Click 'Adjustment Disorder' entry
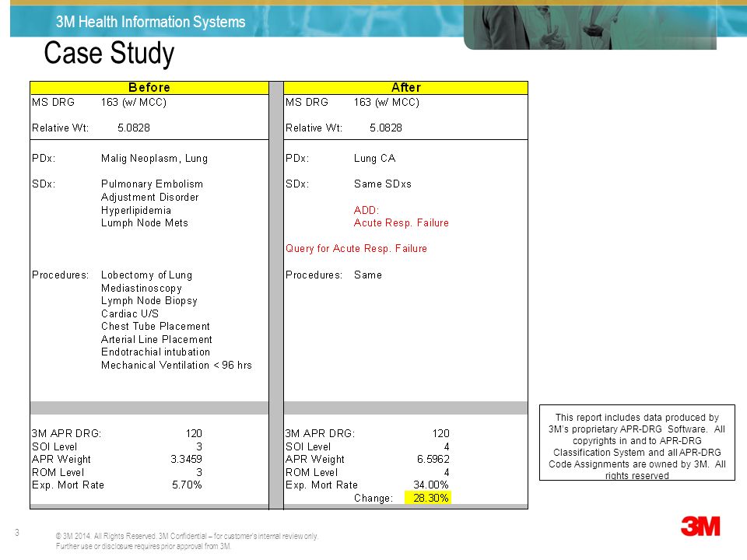Image resolution: width=747 pixels, height=560 pixels. (149, 197)
